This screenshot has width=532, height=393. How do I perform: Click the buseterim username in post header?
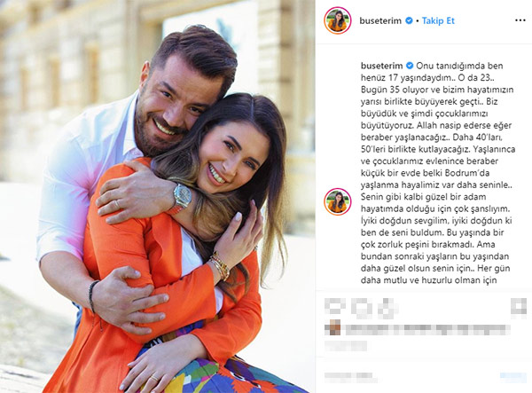click(380, 20)
